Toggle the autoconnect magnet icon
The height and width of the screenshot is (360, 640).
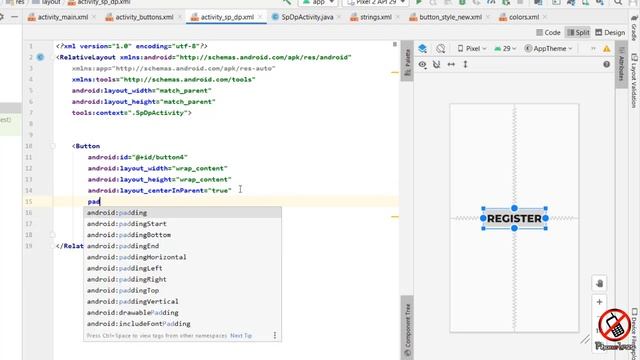[x=437, y=64]
